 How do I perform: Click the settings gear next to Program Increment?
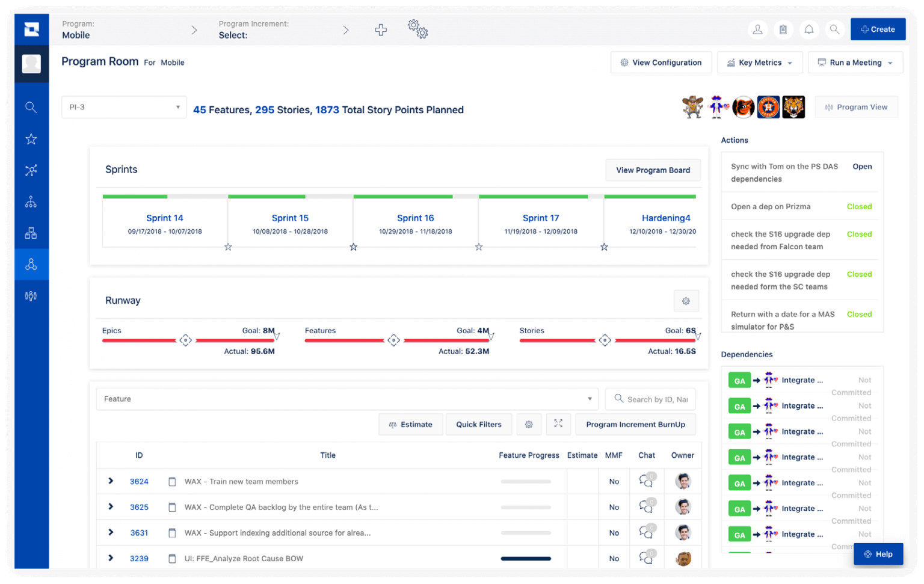[417, 29]
